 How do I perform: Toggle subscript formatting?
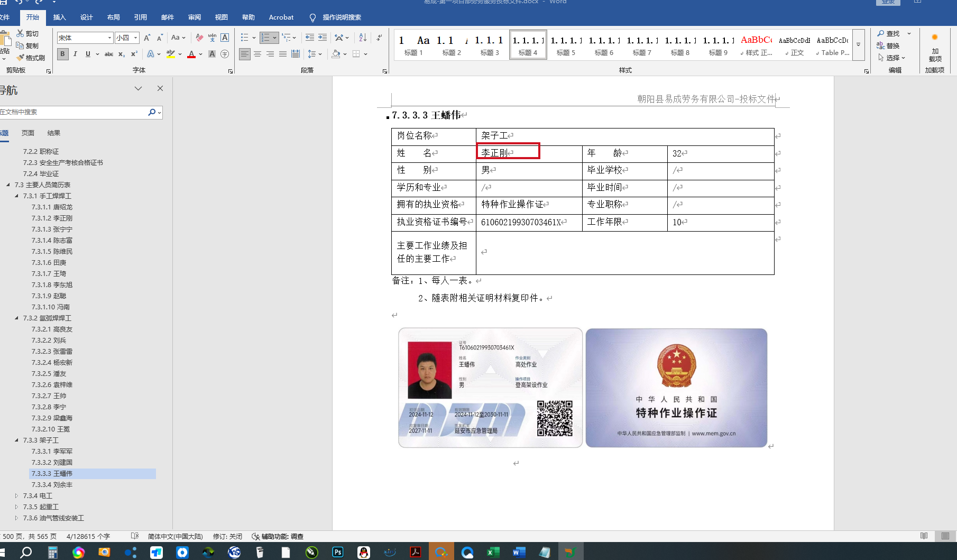(x=122, y=54)
